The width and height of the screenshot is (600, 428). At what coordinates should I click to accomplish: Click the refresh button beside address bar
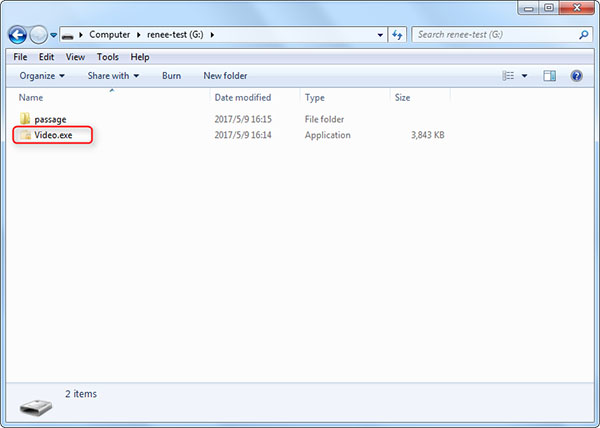pos(397,35)
